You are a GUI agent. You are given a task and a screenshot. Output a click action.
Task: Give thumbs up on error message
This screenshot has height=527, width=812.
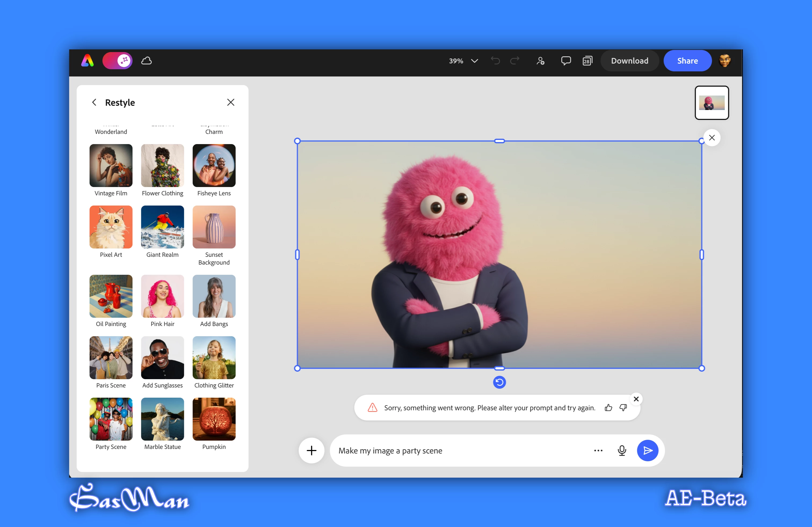[x=608, y=408]
